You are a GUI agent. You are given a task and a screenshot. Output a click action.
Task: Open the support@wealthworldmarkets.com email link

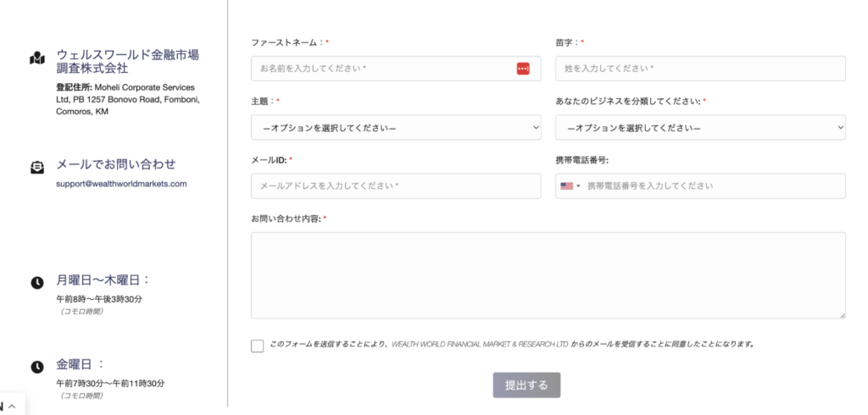point(121,184)
